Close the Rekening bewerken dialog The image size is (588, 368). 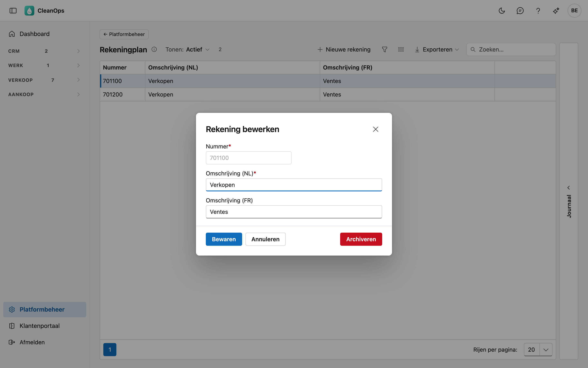(375, 129)
